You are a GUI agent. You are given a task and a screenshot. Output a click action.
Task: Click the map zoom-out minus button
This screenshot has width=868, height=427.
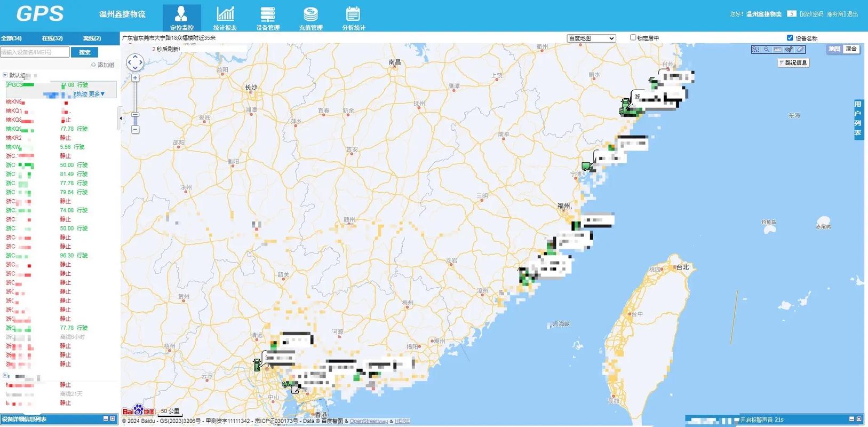pyautogui.click(x=135, y=129)
